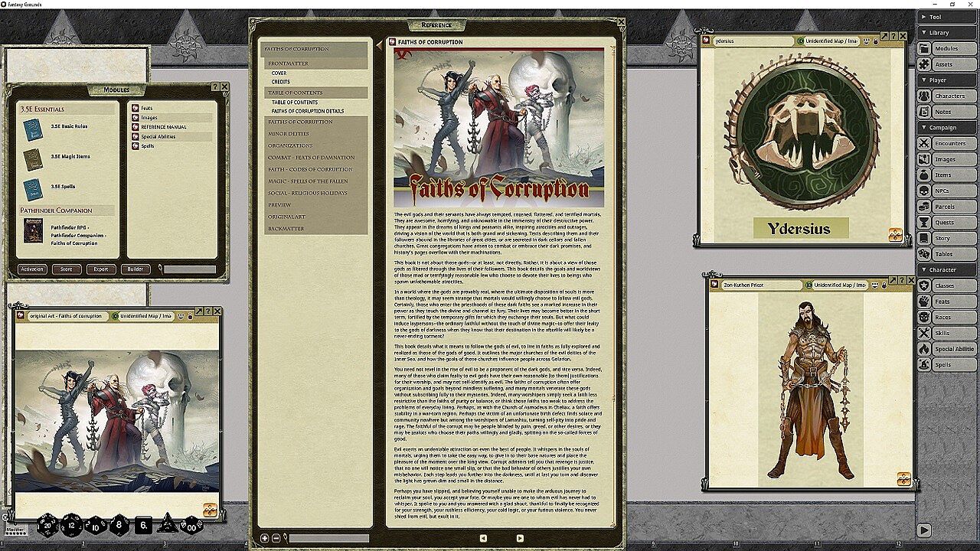Click the Quests goblet icon
Viewport: 980px width, 551px height.
click(924, 223)
